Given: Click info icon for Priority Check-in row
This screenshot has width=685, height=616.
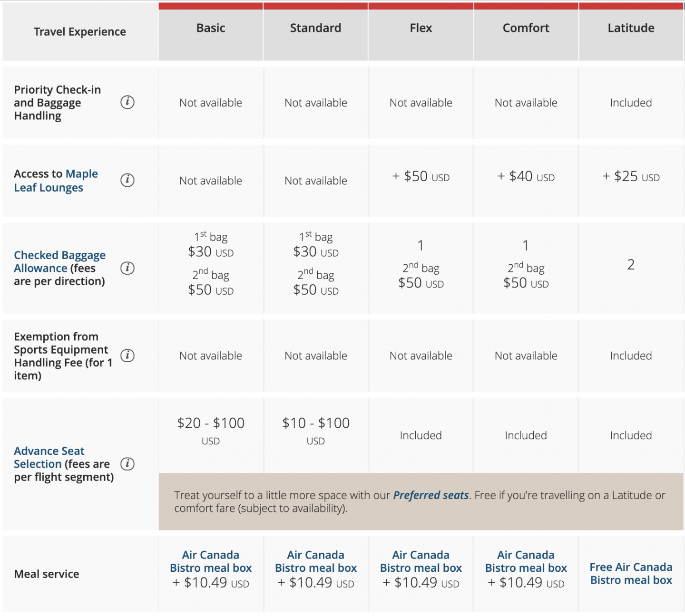Looking at the screenshot, I should click(x=127, y=102).
